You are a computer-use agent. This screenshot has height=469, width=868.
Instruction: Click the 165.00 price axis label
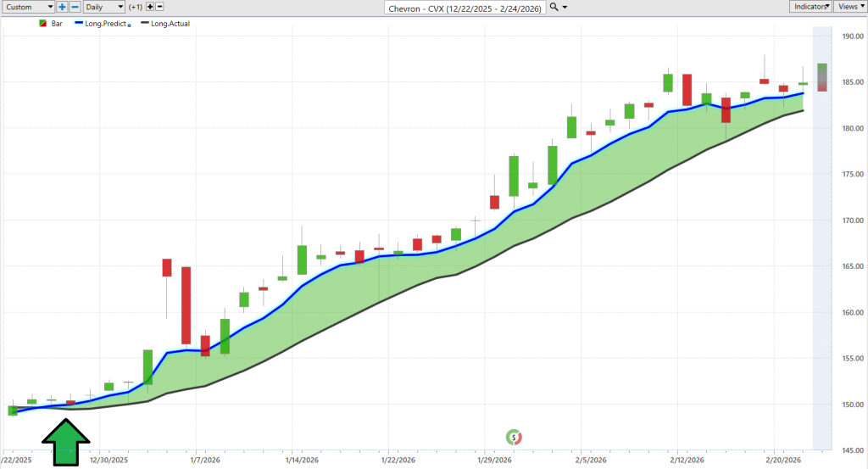click(x=853, y=266)
